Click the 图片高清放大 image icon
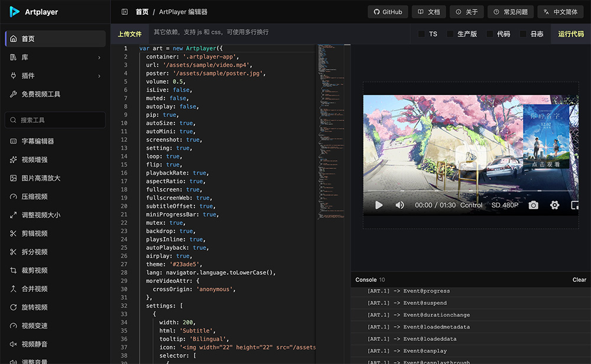Screen dimensions: 591x364 tap(13, 178)
